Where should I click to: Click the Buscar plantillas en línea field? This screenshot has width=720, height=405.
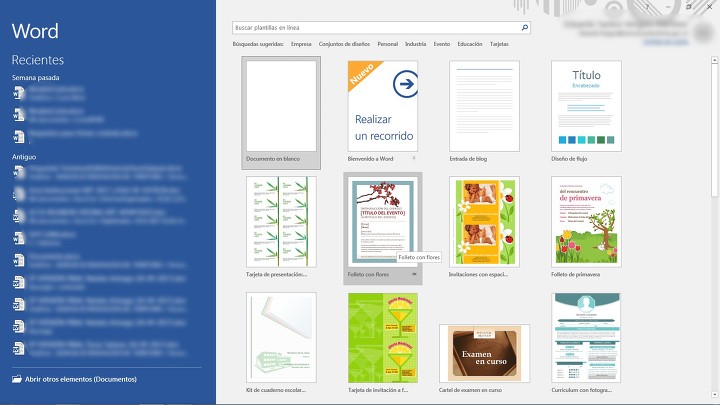[x=375, y=28]
